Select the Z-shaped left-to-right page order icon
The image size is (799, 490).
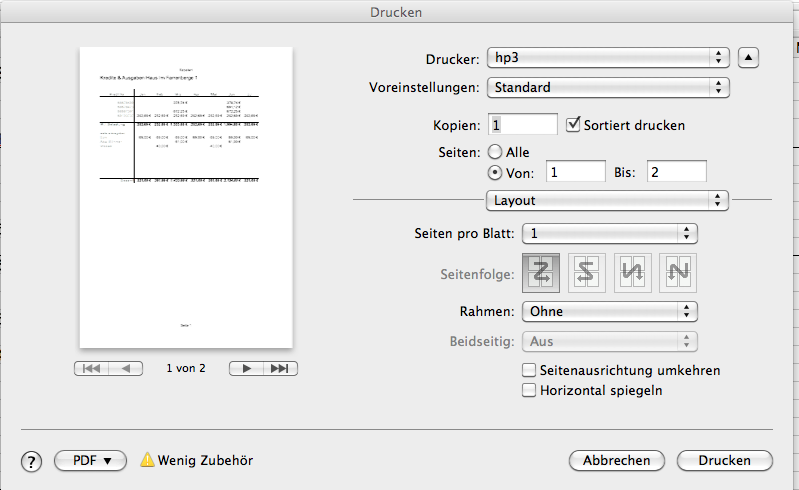pos(541,273)
